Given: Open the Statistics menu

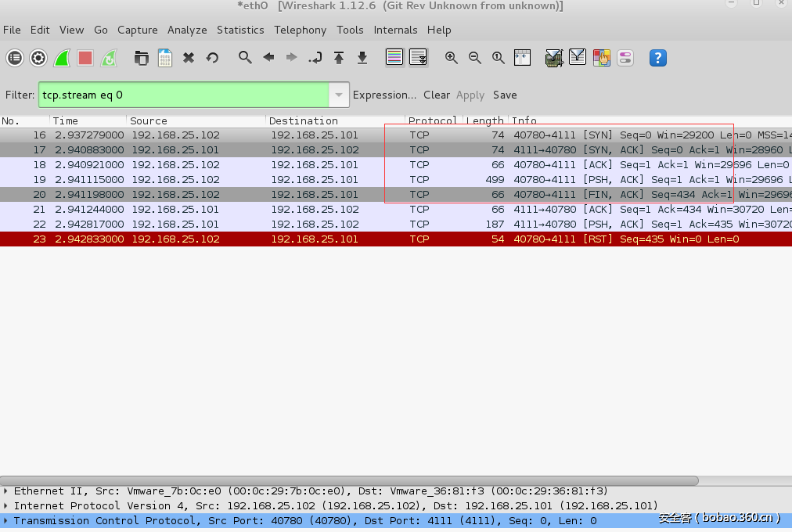Looking at the screenshot, I should 240,30.
